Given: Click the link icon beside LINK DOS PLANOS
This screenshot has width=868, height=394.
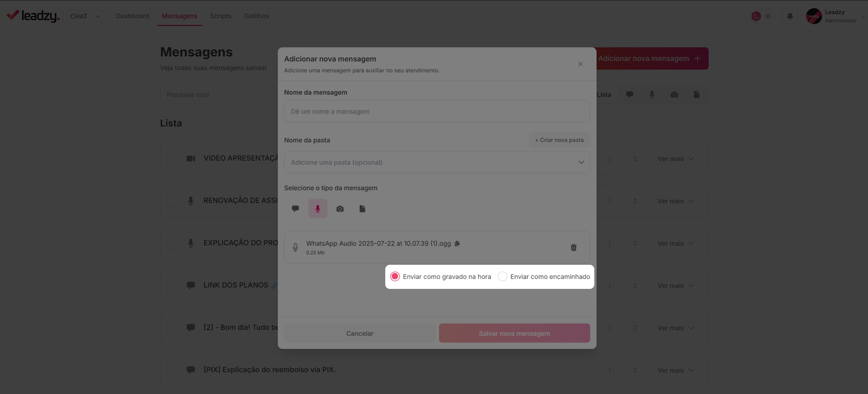Looking at the screenshot, I should coord(275,286).
